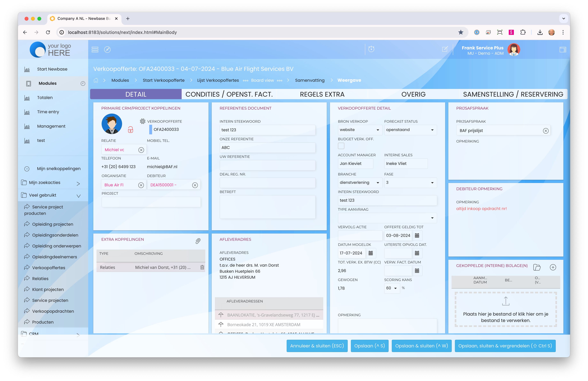Open calendar for Offerte geldig tot
This screenshot has height=381, width=588.
coord(417,235)
